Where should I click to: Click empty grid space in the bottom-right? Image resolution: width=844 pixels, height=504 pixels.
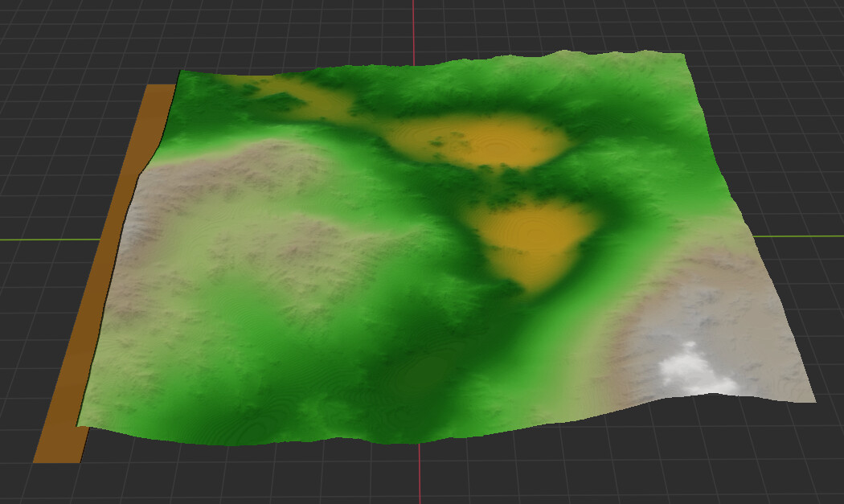(723, 466)
